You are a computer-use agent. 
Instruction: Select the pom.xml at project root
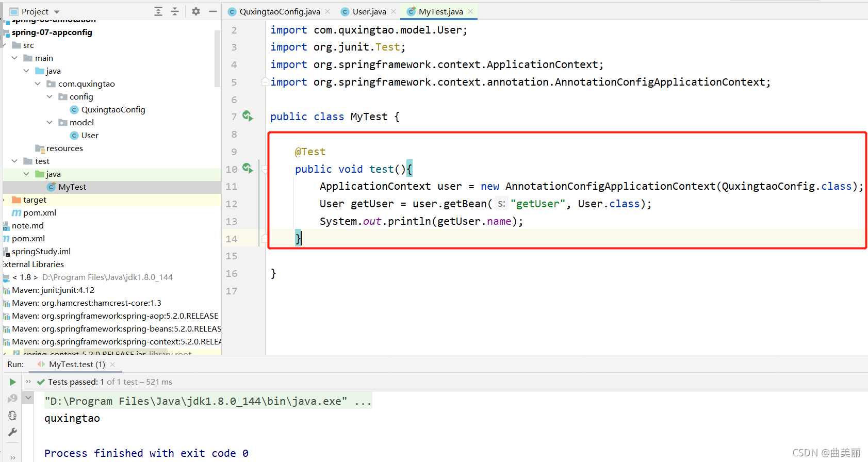tap(28, 238)
